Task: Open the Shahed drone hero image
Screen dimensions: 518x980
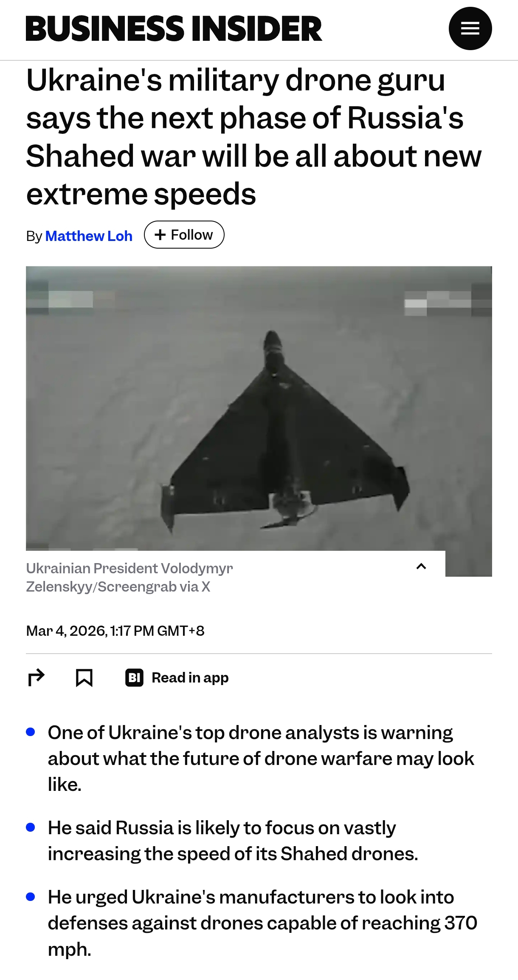Action: 259,408
